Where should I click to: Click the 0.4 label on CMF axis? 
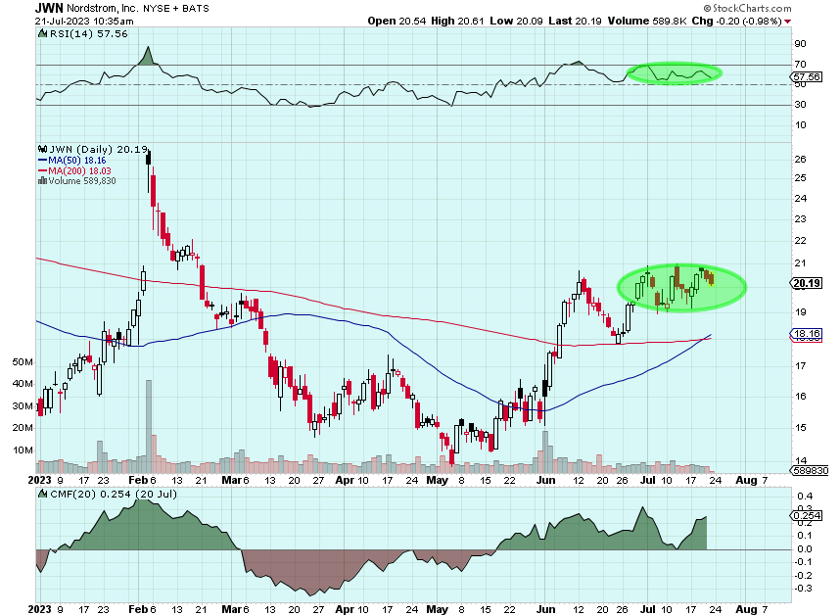[x=805, y=496]
